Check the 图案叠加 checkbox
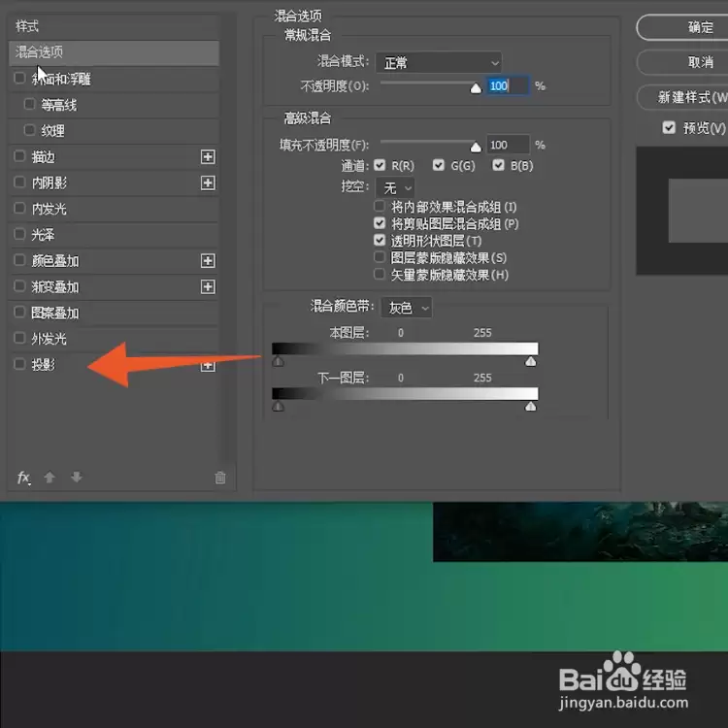The height and width of the screenshot is (728, 728). pyautogui.click(x=19, y=312)
